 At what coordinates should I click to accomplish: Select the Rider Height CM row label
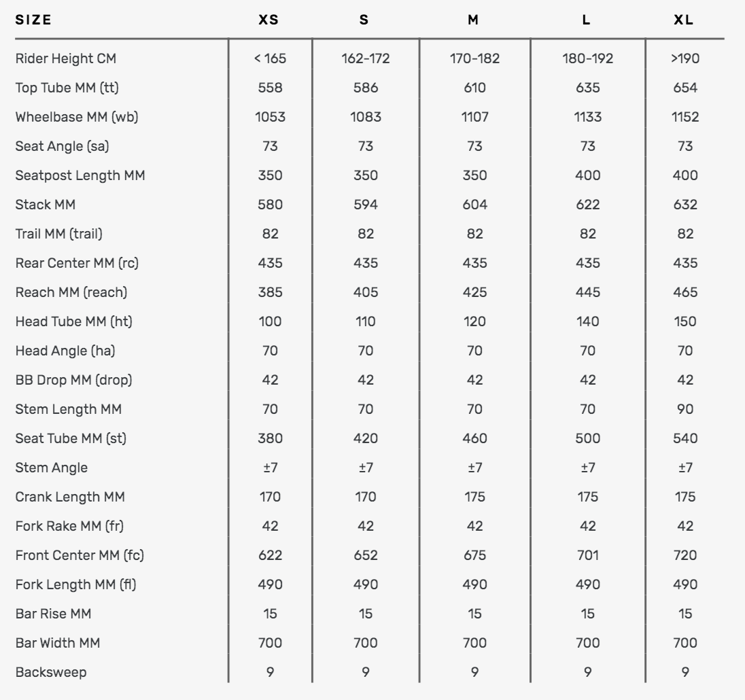pos(66,58)
